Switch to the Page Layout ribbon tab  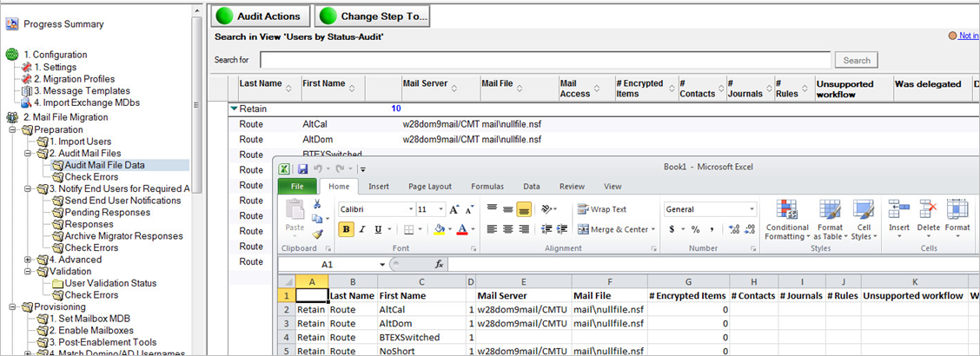click(430, 186)
